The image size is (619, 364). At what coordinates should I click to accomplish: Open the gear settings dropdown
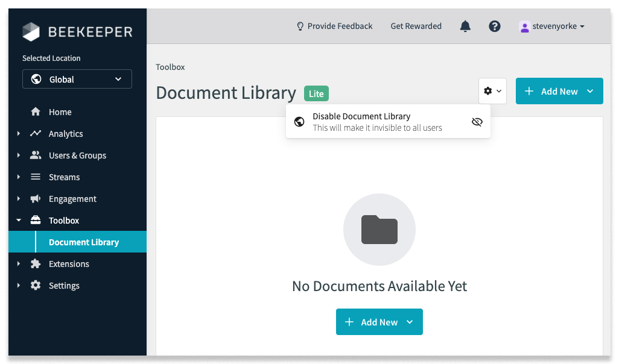pos(492,90)
